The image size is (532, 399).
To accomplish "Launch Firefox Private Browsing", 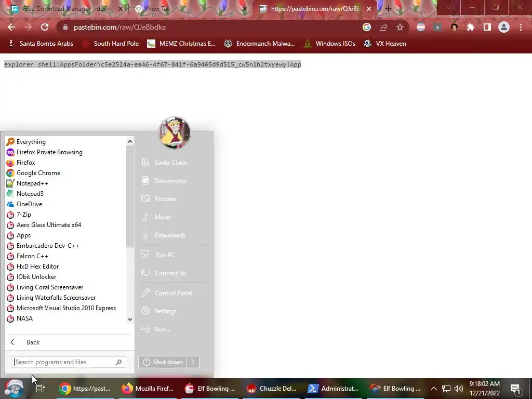I will pyautogui.click(x=66, y=152).
